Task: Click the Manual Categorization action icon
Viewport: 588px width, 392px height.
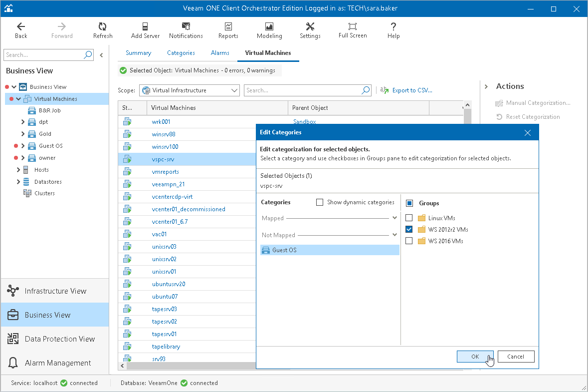Action: pos(499,103)
